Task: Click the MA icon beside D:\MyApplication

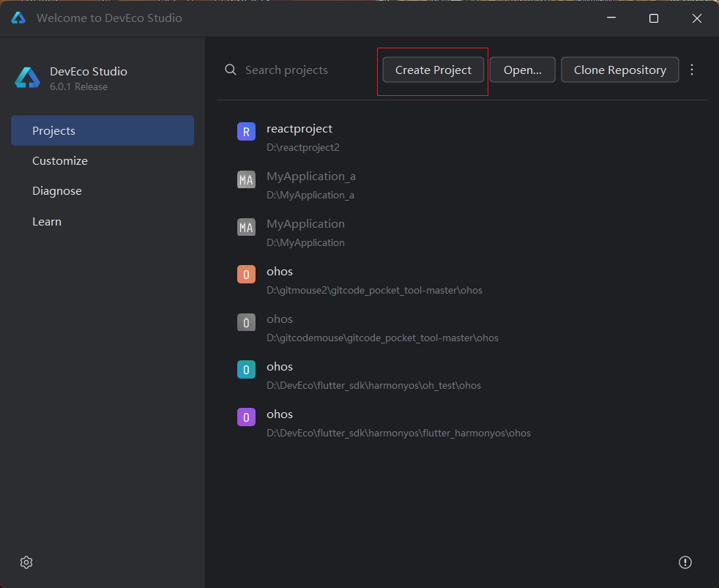Action: coord(246,227)
